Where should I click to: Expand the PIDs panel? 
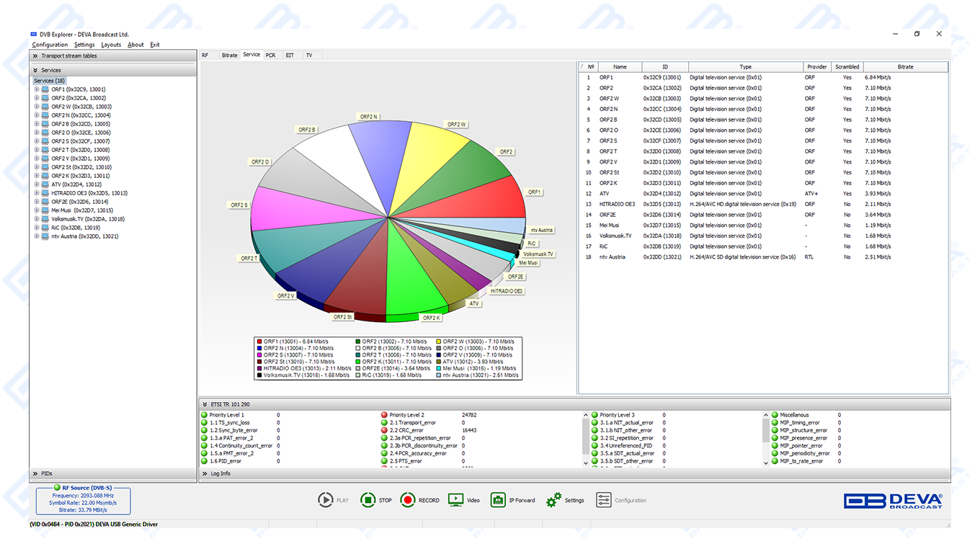[35, 473]
